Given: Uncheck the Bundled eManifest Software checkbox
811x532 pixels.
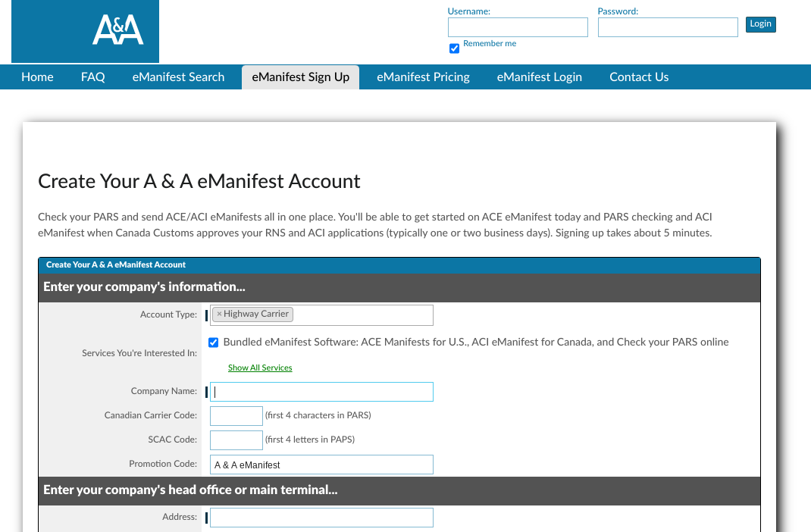Looking at the screenshot, I should pyautogui.click(x=213, y=343).
